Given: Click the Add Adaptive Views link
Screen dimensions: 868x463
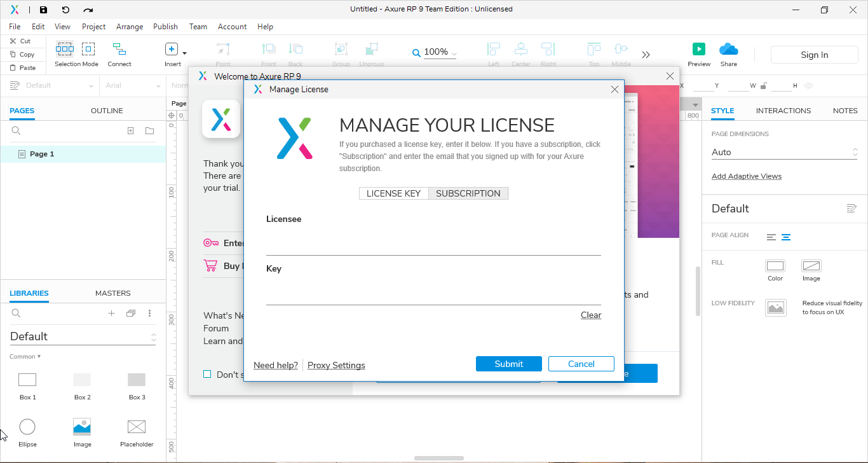Looking at the screenshot, I should pos(747,176).
